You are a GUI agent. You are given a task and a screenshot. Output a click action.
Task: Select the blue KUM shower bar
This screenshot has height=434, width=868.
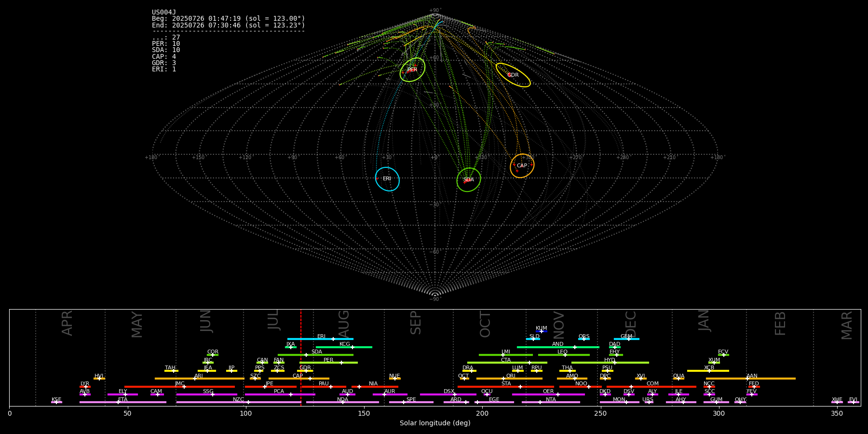pyautogui.click(x=542, y=331)
